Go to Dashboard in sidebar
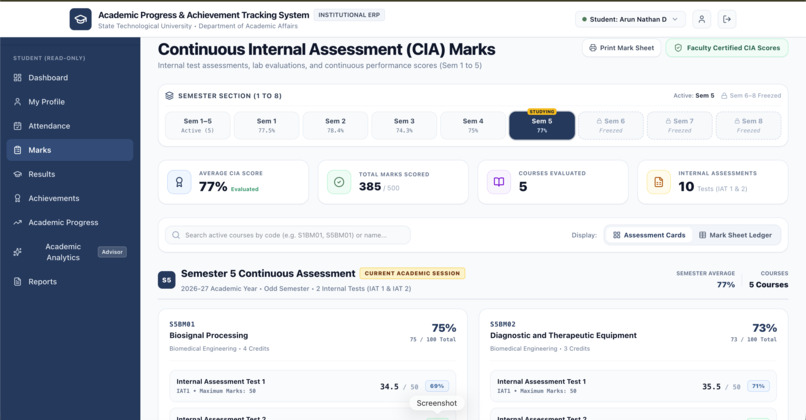The height and width of the screenshot is (420, 806). [70, 78]
